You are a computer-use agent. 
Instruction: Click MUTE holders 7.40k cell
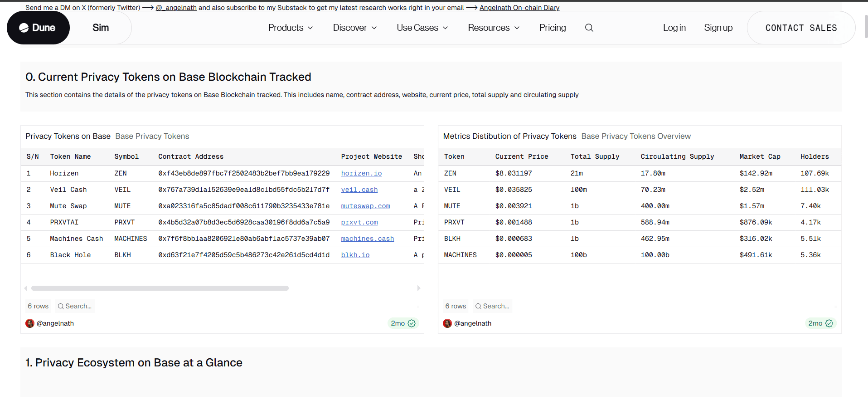click(810, 206)
